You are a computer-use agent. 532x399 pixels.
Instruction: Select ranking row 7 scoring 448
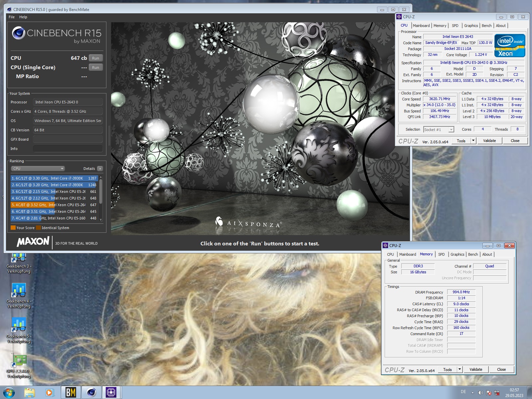[x=54, y=218]
